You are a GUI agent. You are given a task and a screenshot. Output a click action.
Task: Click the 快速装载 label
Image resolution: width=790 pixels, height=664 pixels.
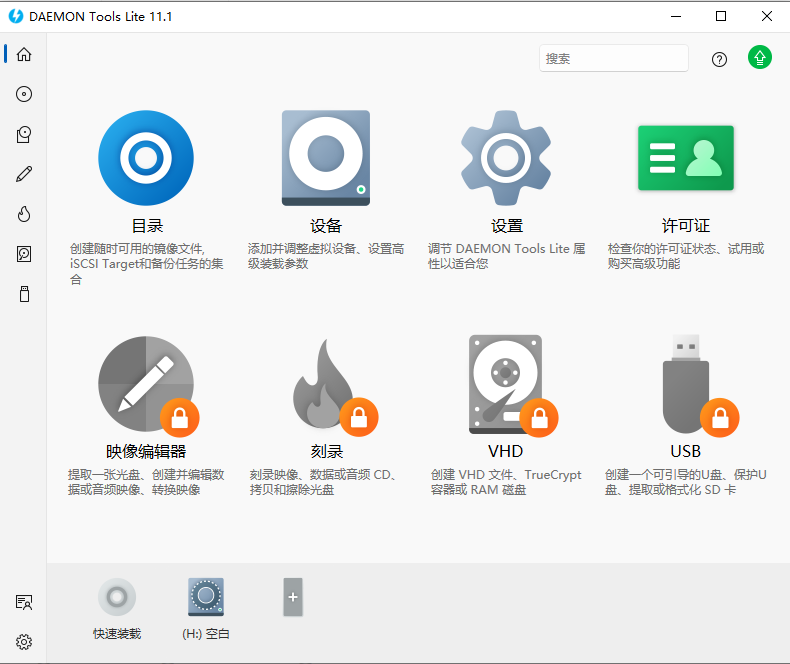pos(117,634)
